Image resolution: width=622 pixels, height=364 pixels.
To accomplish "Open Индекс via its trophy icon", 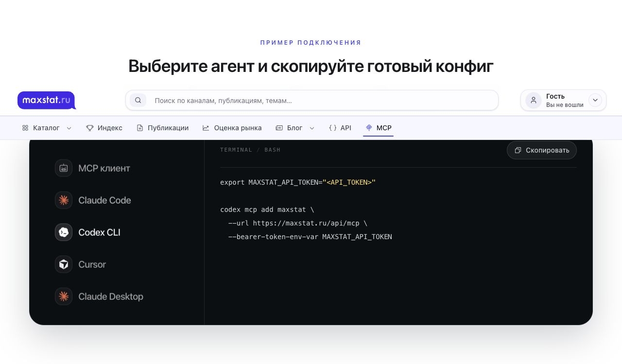I will [90, 128].
